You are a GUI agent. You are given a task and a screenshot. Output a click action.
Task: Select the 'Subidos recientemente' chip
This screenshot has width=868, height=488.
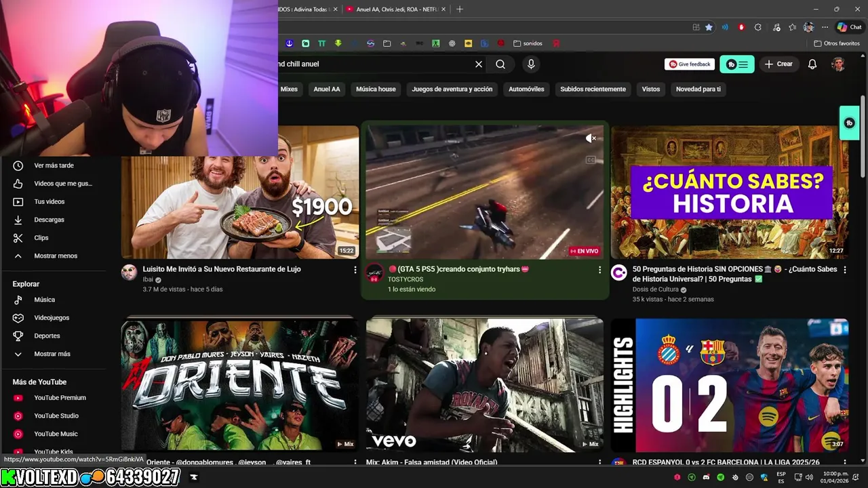coord(593,89)
